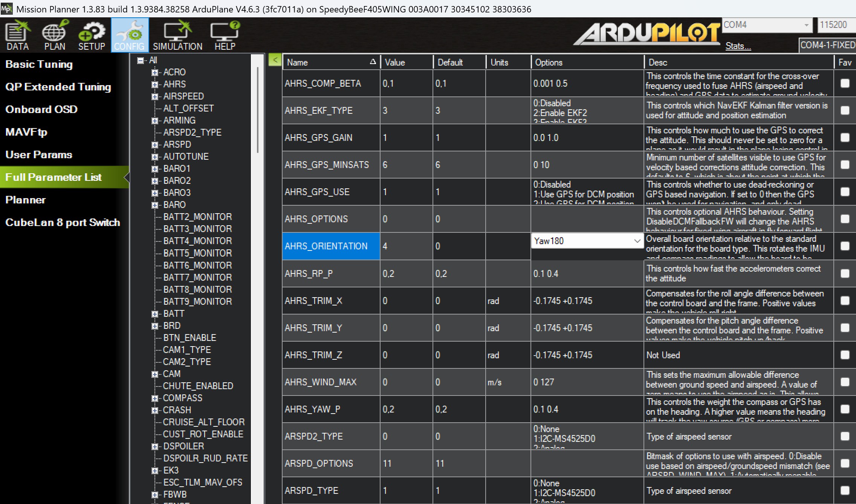The height and width of the screenshot is (504, 856).
Task: Edit the AHRS_GPS_MINSATS value cell
Action: coord(406,165)
